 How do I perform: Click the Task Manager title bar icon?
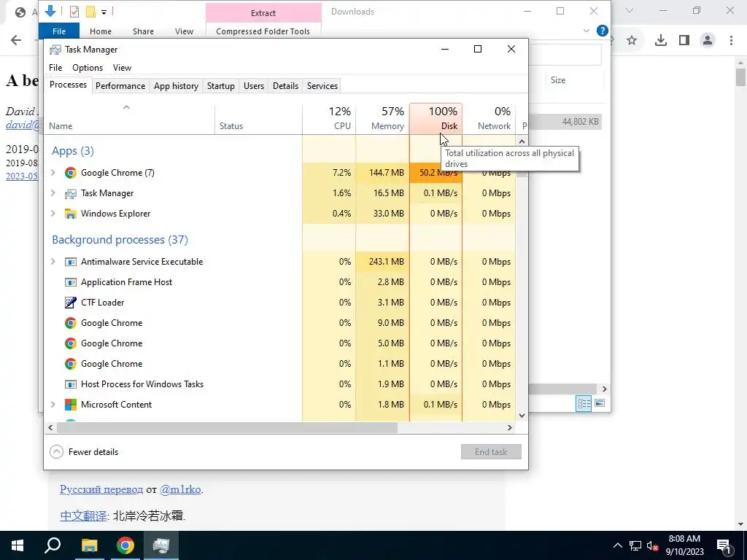tap(55, 50)
